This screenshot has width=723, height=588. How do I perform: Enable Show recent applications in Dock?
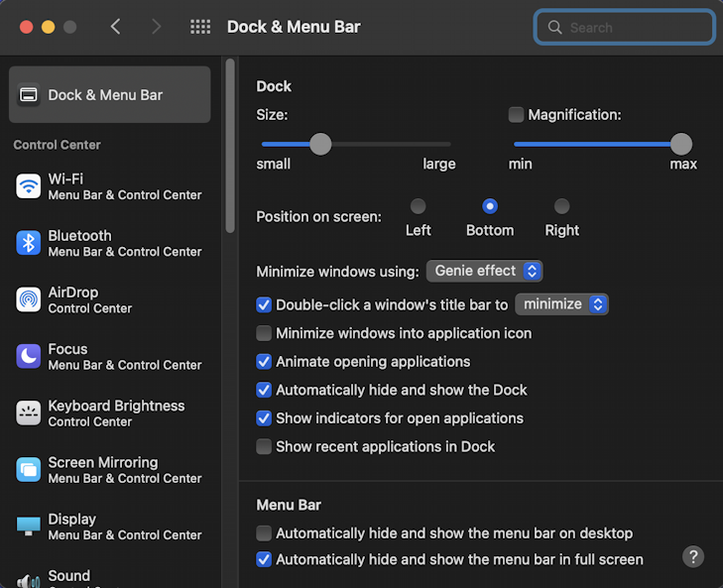(264, 447)
